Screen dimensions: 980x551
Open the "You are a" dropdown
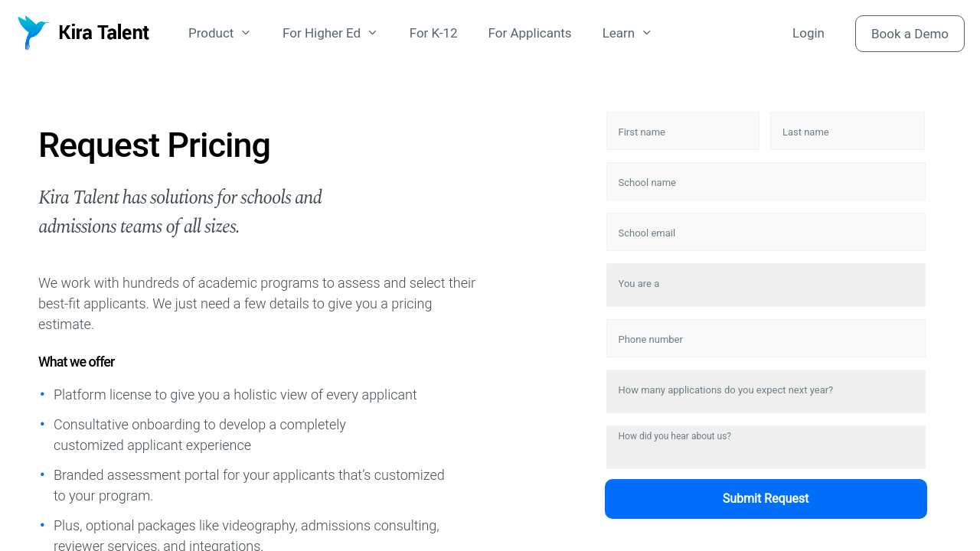click(x=766, y=285)
